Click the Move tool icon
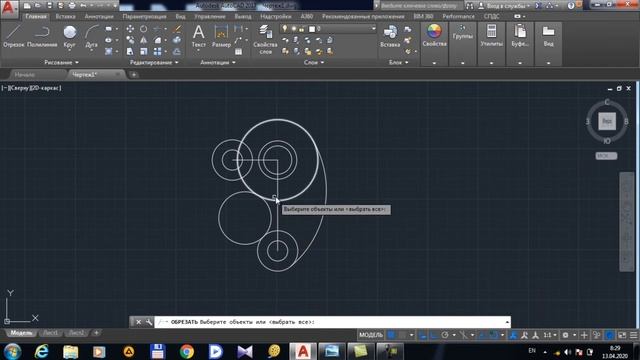Screen dimensions: 640x360 pyautogui.click(x=130, y=29)
